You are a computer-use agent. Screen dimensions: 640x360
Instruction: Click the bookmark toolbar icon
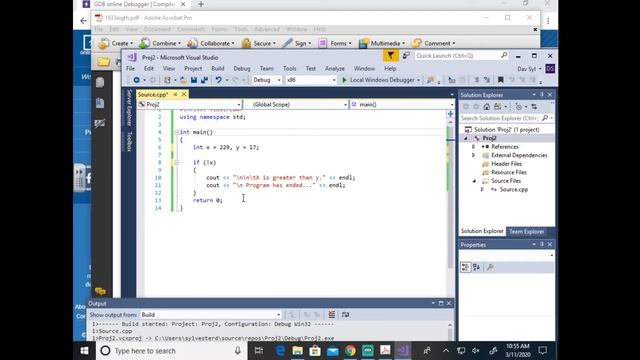click(x=500, y=80)
